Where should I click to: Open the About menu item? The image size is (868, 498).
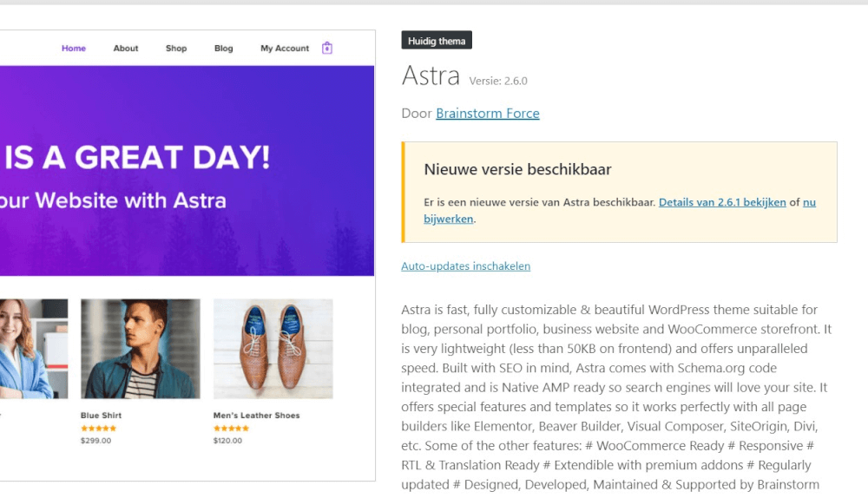coord(126,48)
